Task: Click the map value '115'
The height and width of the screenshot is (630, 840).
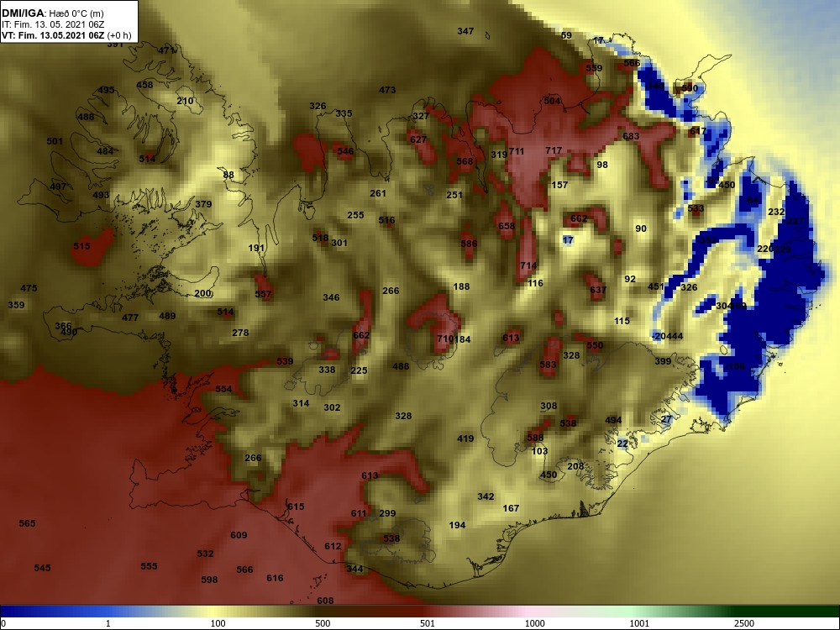Action: [x=622, y=321]
